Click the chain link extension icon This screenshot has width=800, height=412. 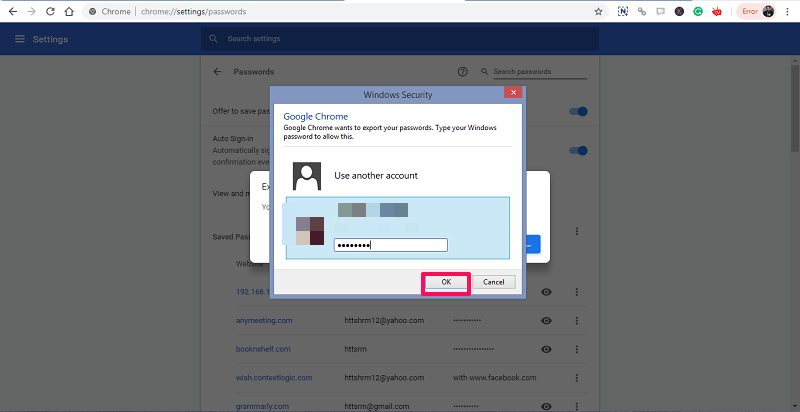coord(642,11)
